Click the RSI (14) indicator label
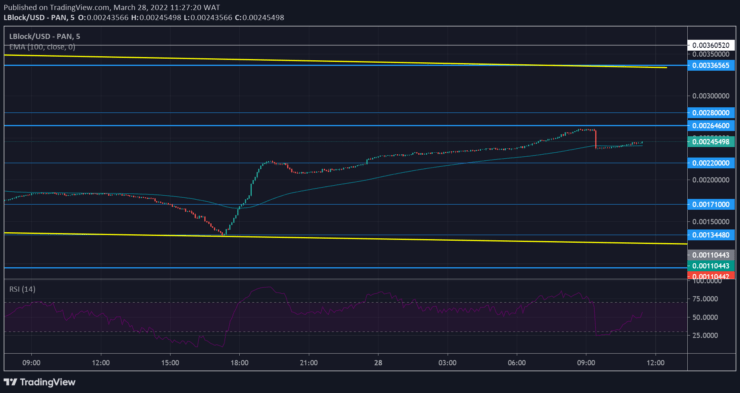740x393 pixels. coord(22,289)
